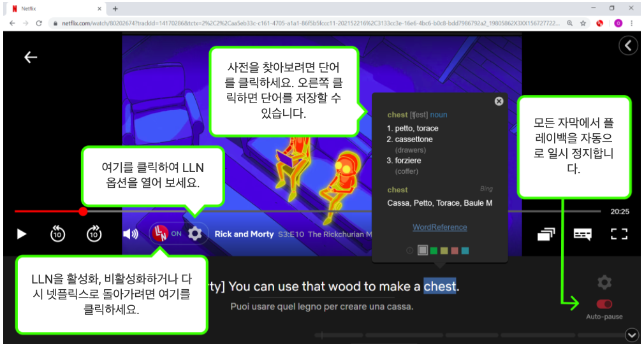Open the Chrome three-dot menu
The height and width of the screenshot is (344, 644).
632,24
